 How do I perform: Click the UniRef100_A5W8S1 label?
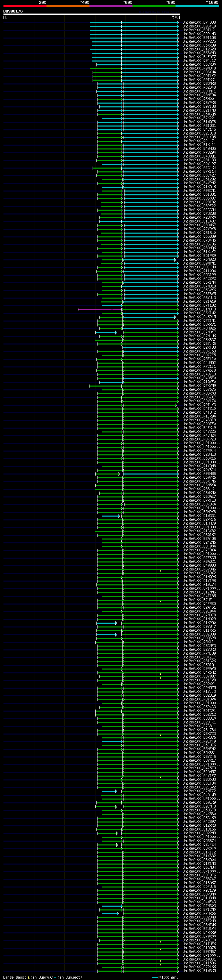point(199,960)
